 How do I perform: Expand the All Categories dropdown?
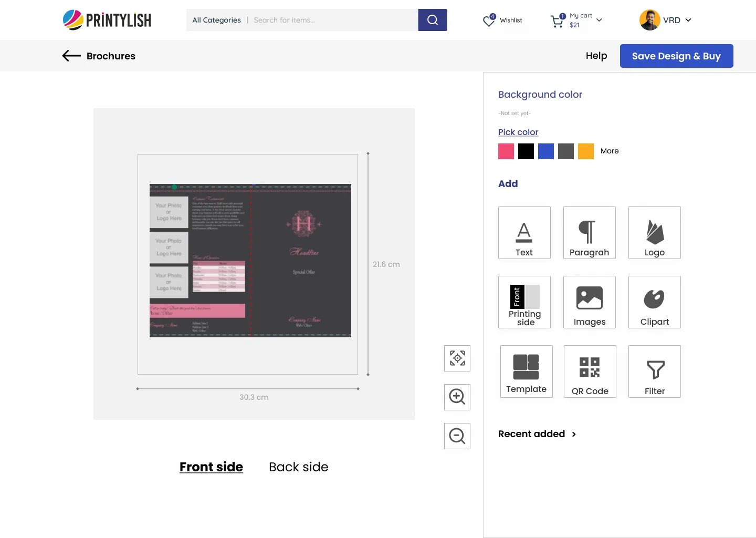[216, 20]
